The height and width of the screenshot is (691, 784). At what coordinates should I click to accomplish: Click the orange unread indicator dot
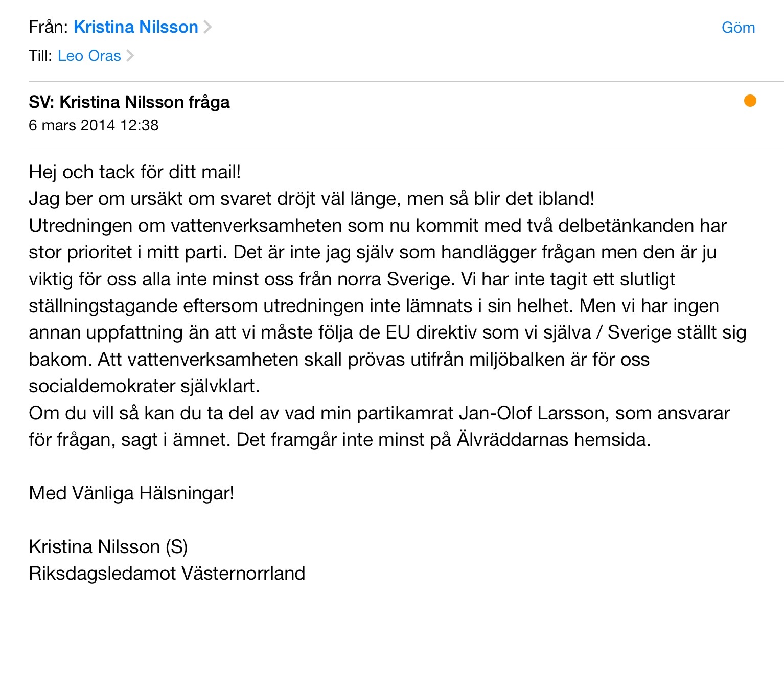coord(750,101)
